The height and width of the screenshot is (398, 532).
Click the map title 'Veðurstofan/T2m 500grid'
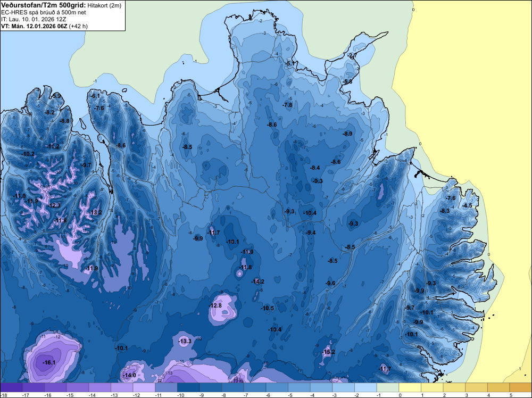coord(44,5)
